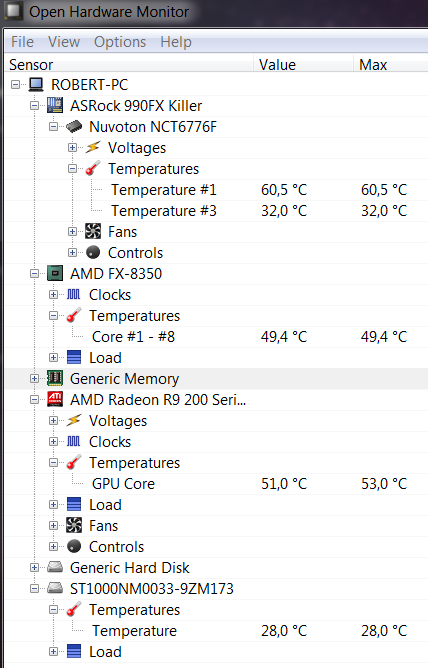Click the ROBERT-PC computer icon
428x668 pixels.
tap(37, 84)
